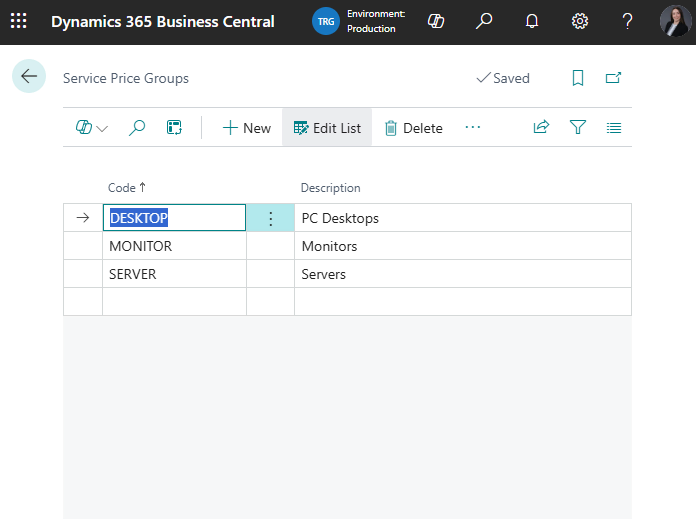Delete the selected record
Viewport: 696px width, 519px height.
tap(413, 128)
